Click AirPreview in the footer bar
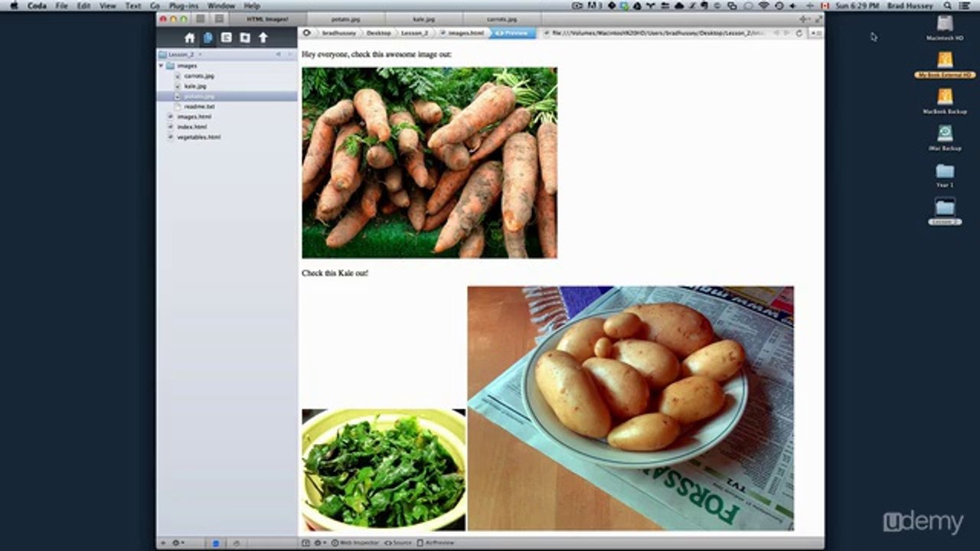This screenshot has width=980, height=551. 436,543
